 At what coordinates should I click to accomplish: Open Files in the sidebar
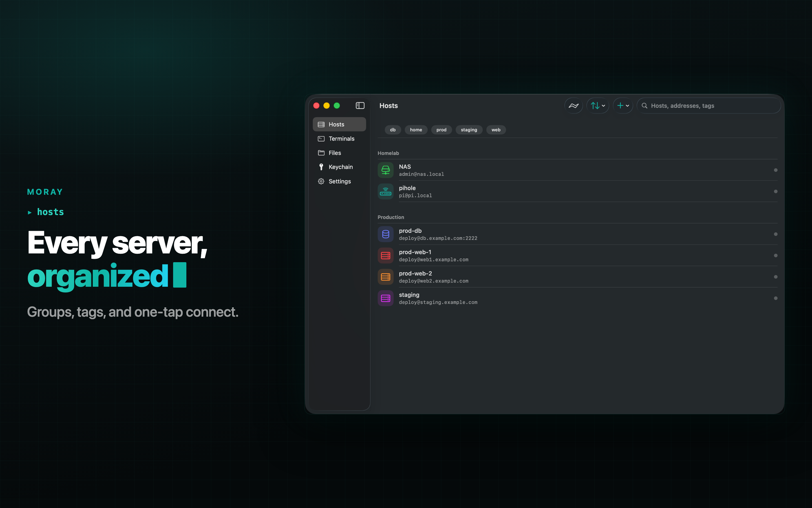tap(339, 153)
